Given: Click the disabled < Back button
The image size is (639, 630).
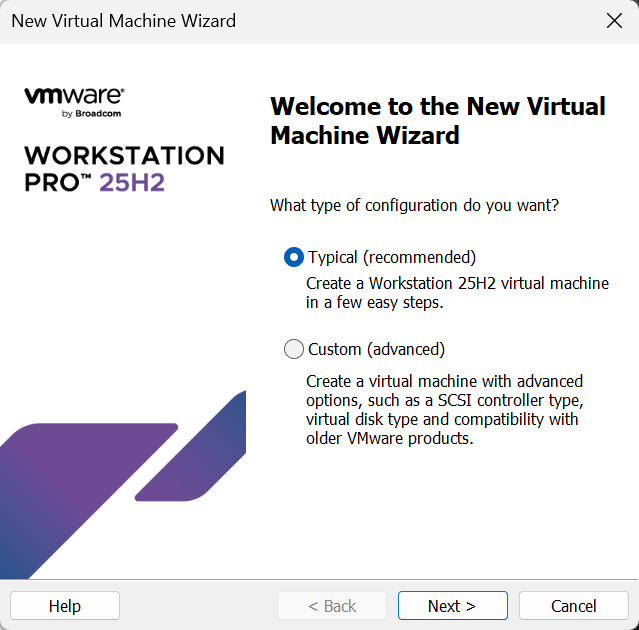Looking at the screenshot, I should [x=332, y=606].
